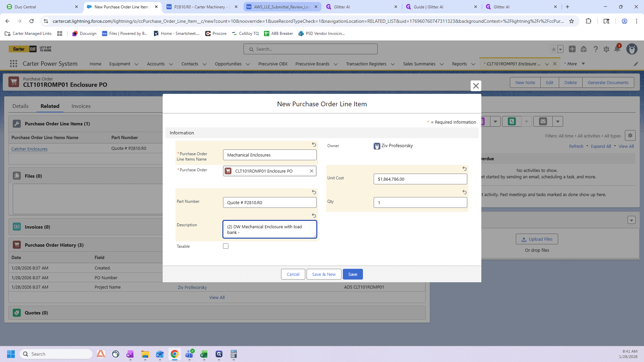This screenshot has height=362, width=644.
Task: Open the More navigation dropdown
Action: pos(575,64)
